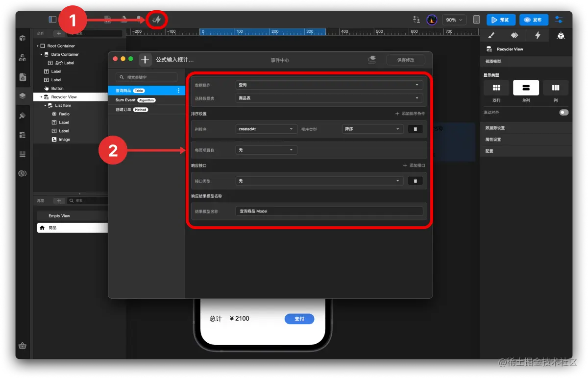Screen dimensions: 588x378
Task: Switch to the brush style tab in right panel
Action: (491, 35)
